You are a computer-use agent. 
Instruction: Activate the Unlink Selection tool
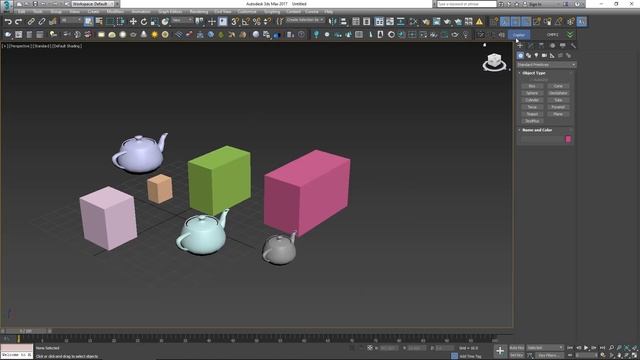pyautogui.click(x=41, y=22)
